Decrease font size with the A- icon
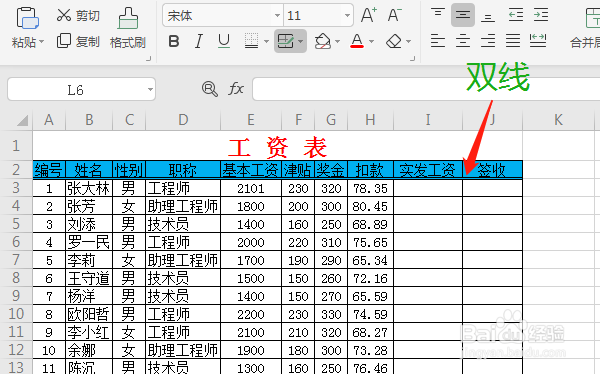Image resolution: width=600 pixels, height=374 pixels. [x=395, y=15]
